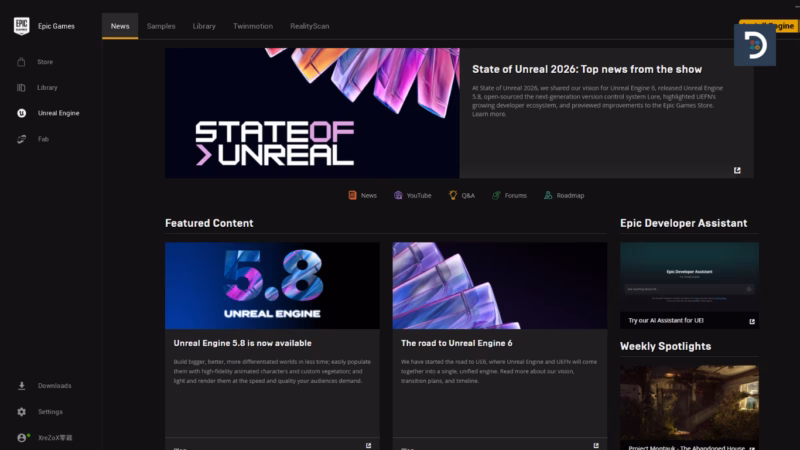The image size is (800, 450).
Task: Click 'State of Unreal 2026: Top news from the show'
Action: click(x=587, y=69)
